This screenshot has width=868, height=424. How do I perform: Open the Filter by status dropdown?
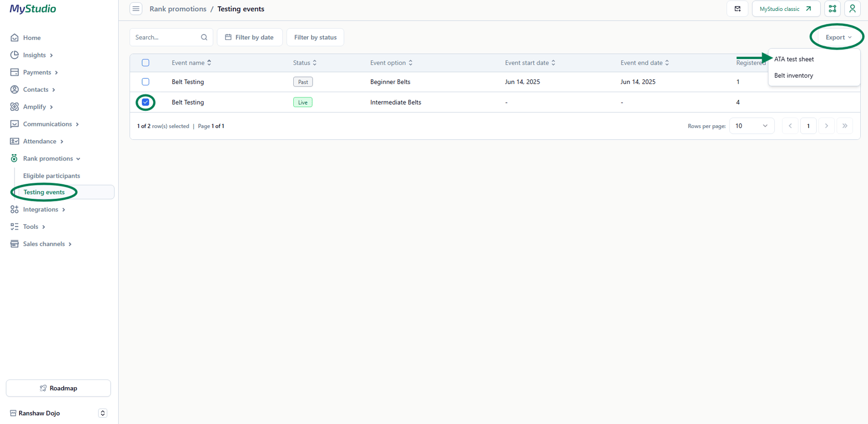(315, 37)
